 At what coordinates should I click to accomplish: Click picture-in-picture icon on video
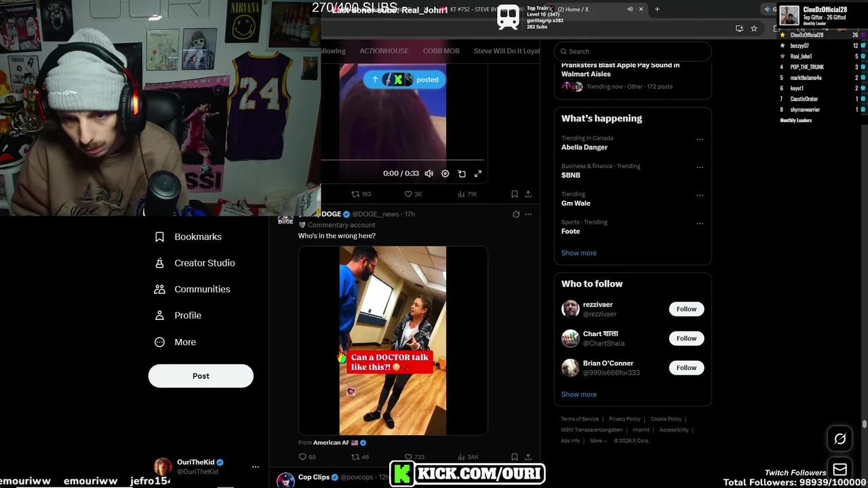462,174
